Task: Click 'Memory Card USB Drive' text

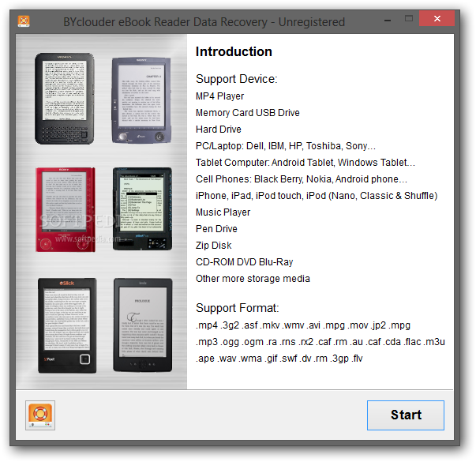Action: coord(248,113)
